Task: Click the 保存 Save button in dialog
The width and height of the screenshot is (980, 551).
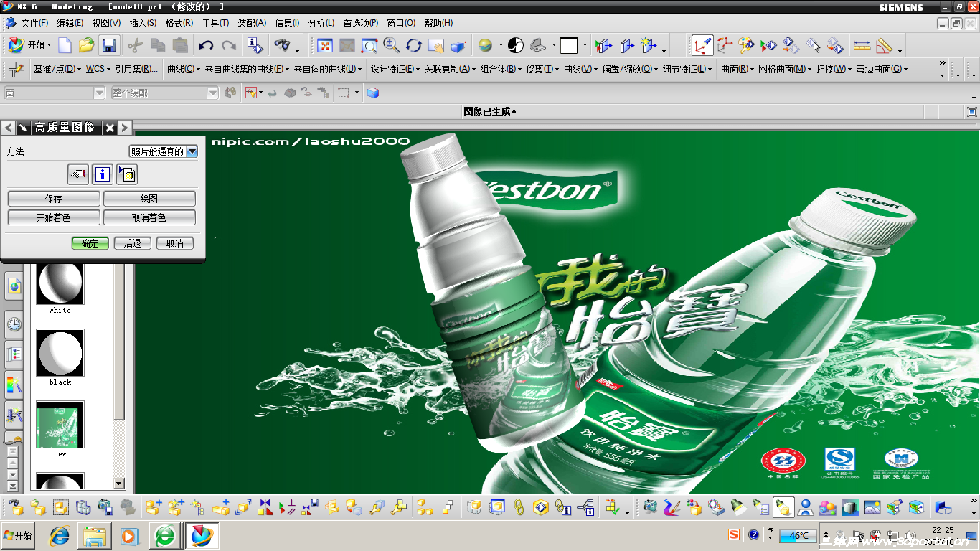Action: [54, 199]
